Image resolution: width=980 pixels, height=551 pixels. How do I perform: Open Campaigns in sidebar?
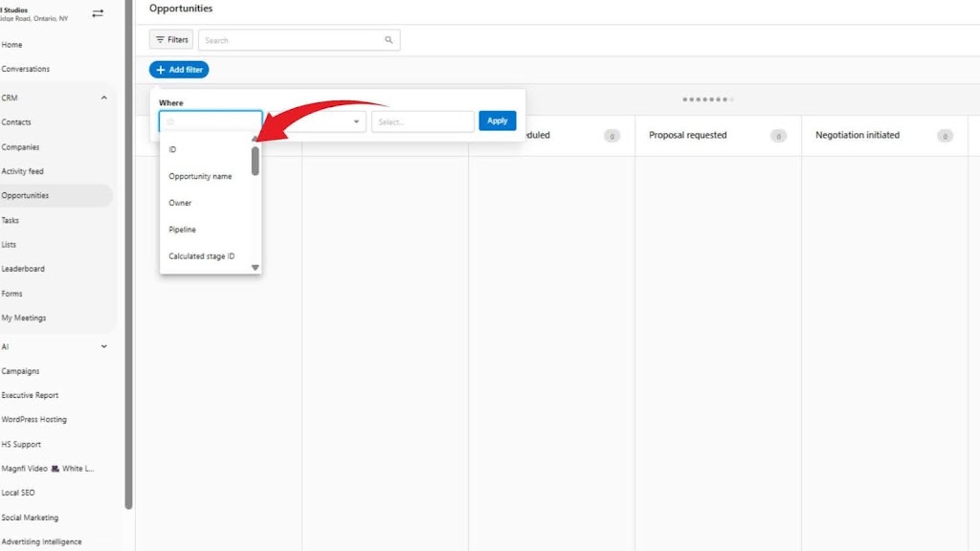[x=20, y=370]
